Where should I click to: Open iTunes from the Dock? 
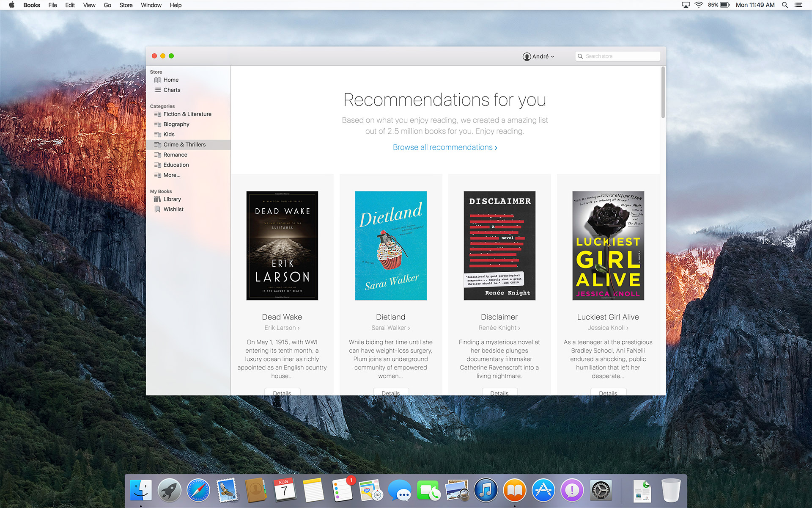486,491
